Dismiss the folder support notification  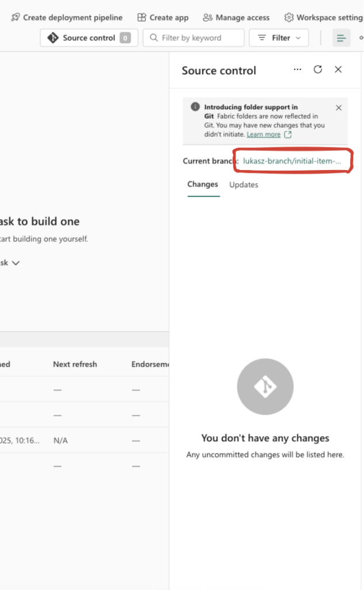click(339, 108)
